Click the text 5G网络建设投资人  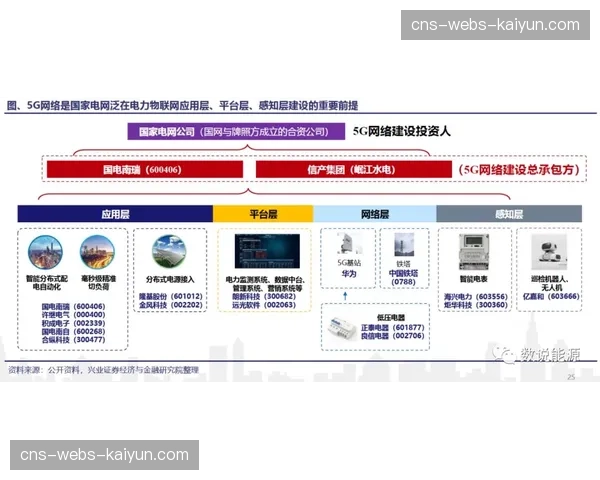[x=401, y=131]
